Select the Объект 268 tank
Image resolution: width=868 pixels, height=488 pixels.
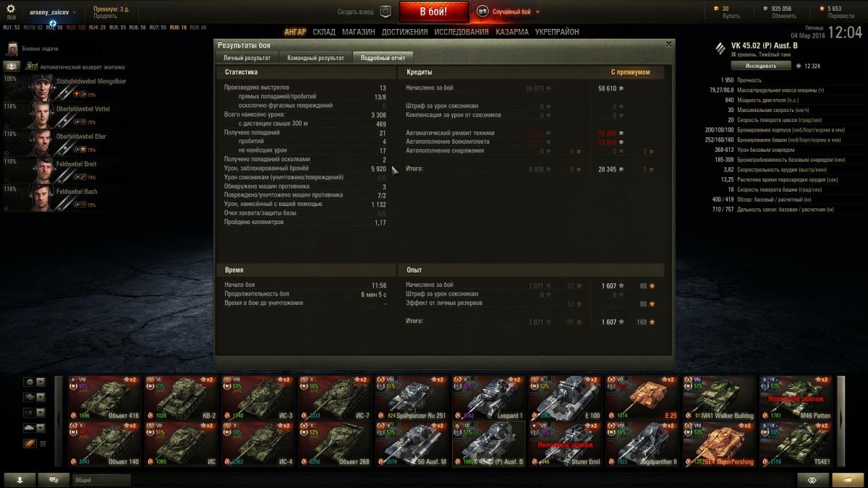334,444
